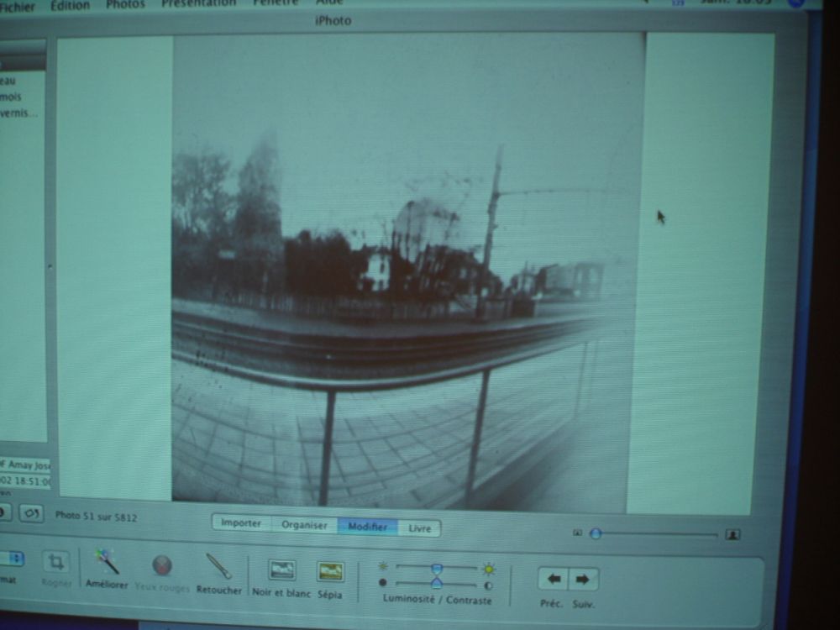Select the Modifier mode tab

pos(368,527)
